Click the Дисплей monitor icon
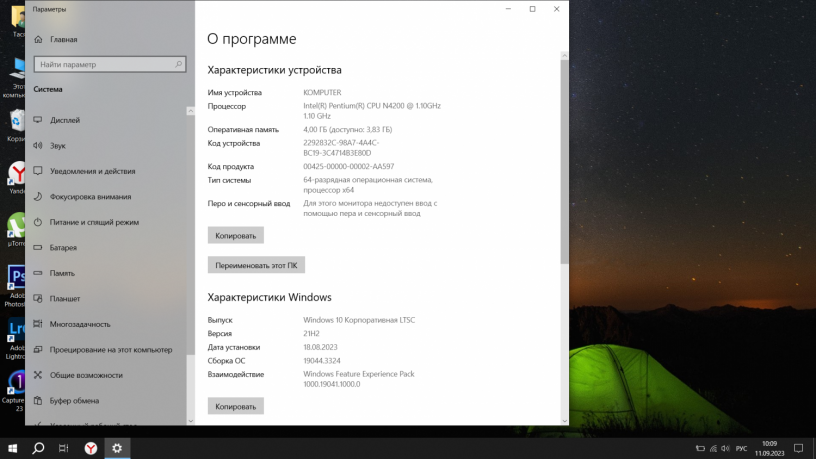Viewport: 816px width, 459px height. point(38,120)
